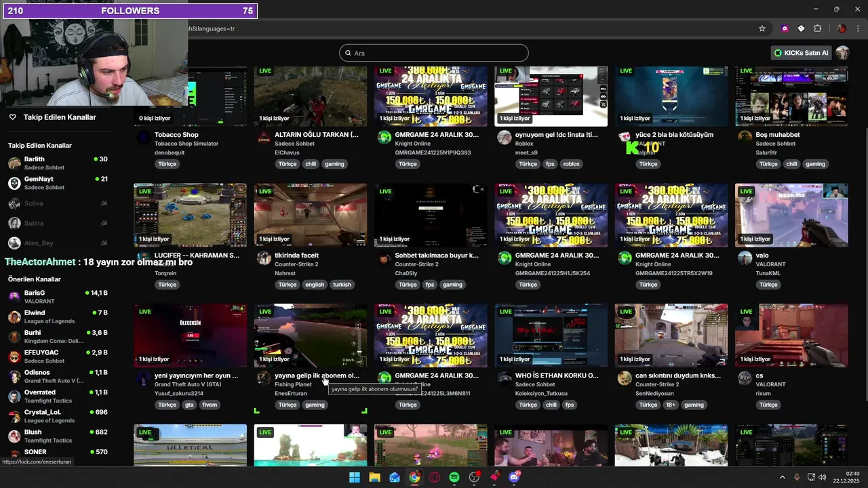Click the Tobacco Shop Simulator category link

186,144
